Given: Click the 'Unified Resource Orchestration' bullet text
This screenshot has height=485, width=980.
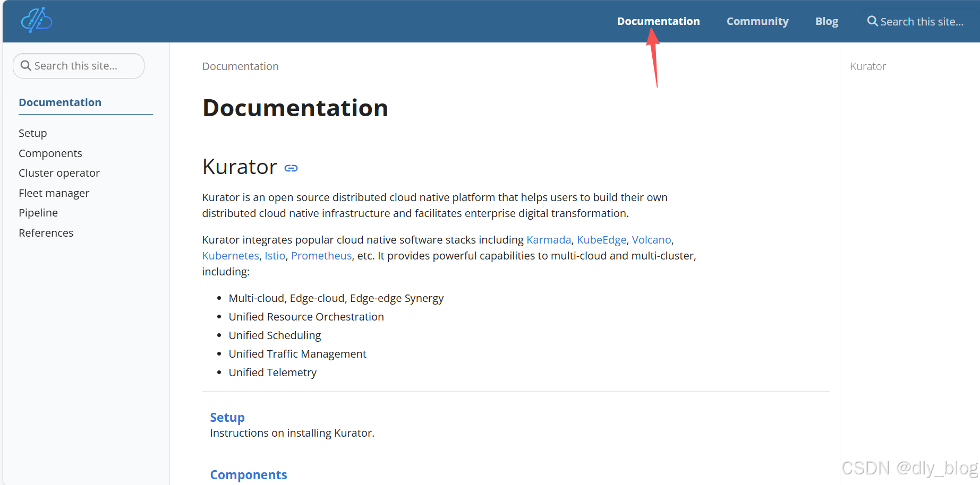Looking at the screenshot, I should click(306, 317).
